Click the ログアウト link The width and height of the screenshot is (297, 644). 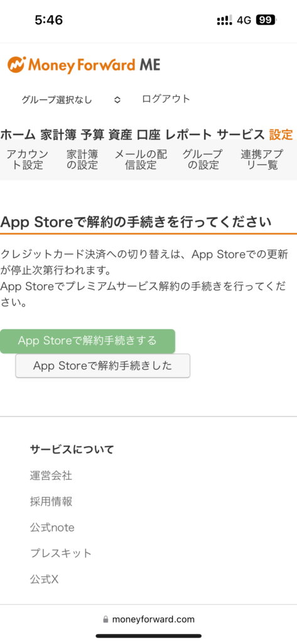coord(166,99)
